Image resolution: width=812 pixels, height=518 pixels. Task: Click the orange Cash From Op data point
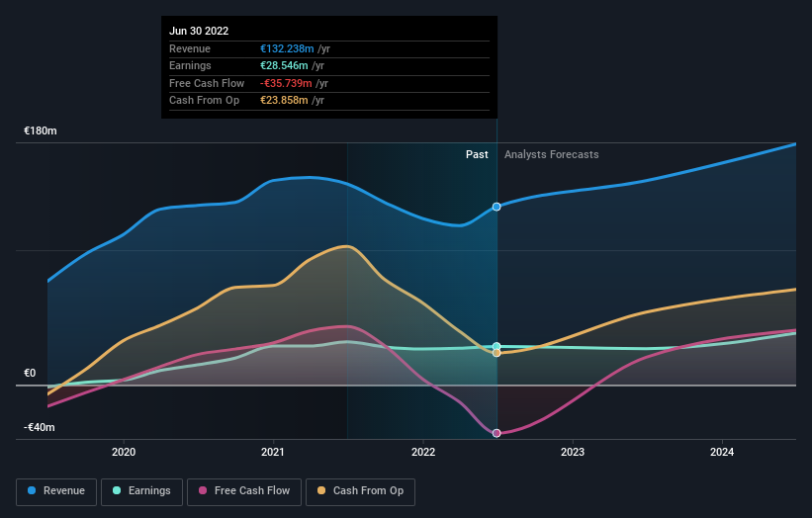[x=496, y=353]
